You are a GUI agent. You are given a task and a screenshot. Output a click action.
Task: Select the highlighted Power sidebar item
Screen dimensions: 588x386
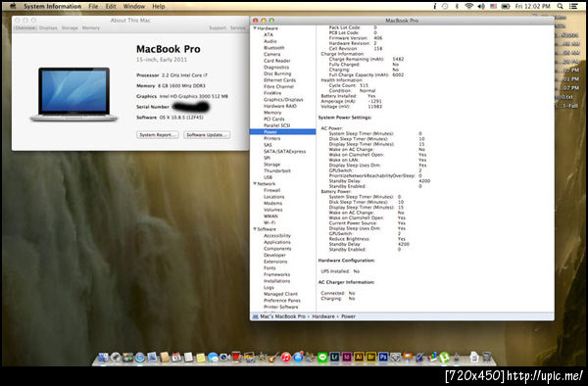click(283, 132)
